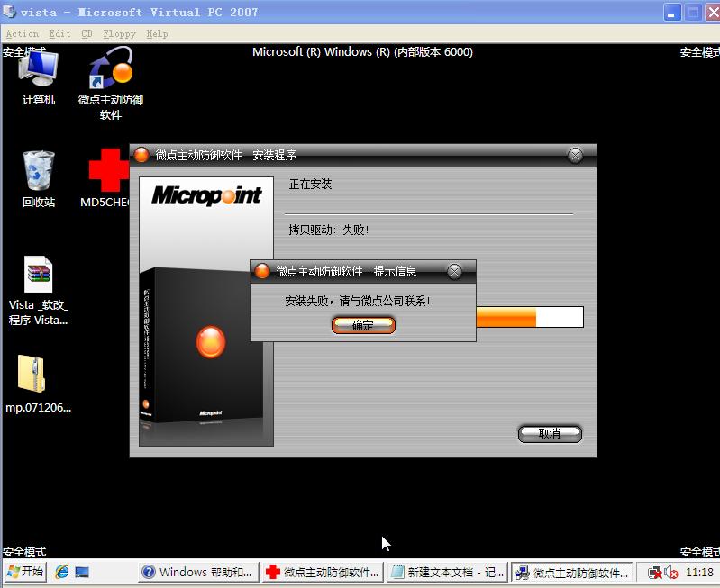Switch to red cross 微点主动防御软件 taskbar item
720x588 pixels.
[323, 572]
